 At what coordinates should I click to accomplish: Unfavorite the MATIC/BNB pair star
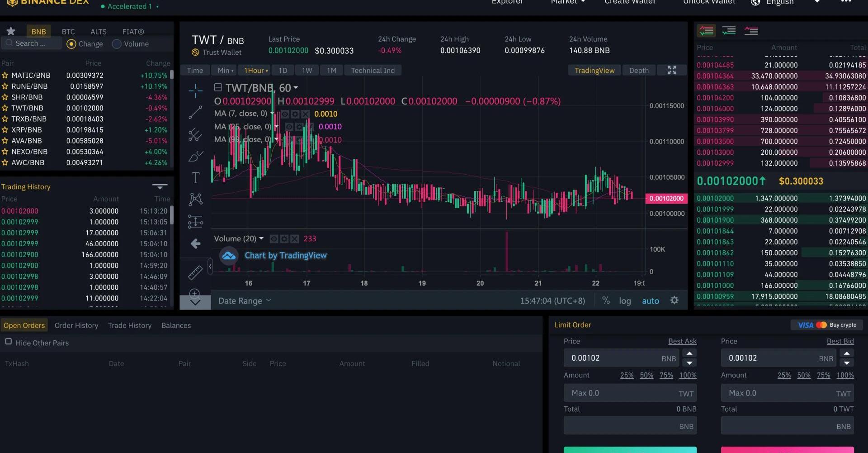(x=5, y=75)
